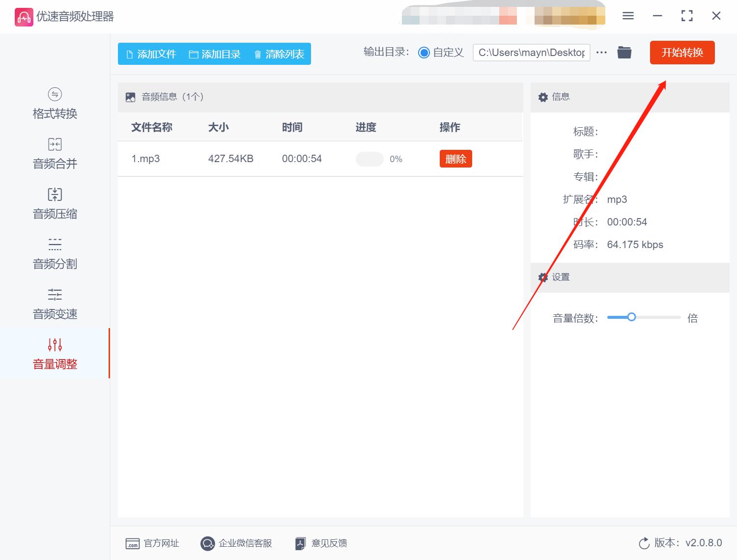Select the 音频变速 speed change tool
The image size is (737, 560).
click(x=54, y=304)
